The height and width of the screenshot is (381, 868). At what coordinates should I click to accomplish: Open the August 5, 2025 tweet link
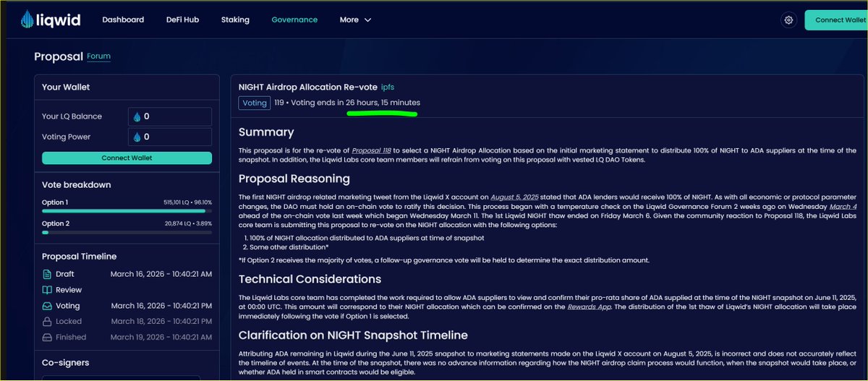pyautogui.click(x=513, y=197)
